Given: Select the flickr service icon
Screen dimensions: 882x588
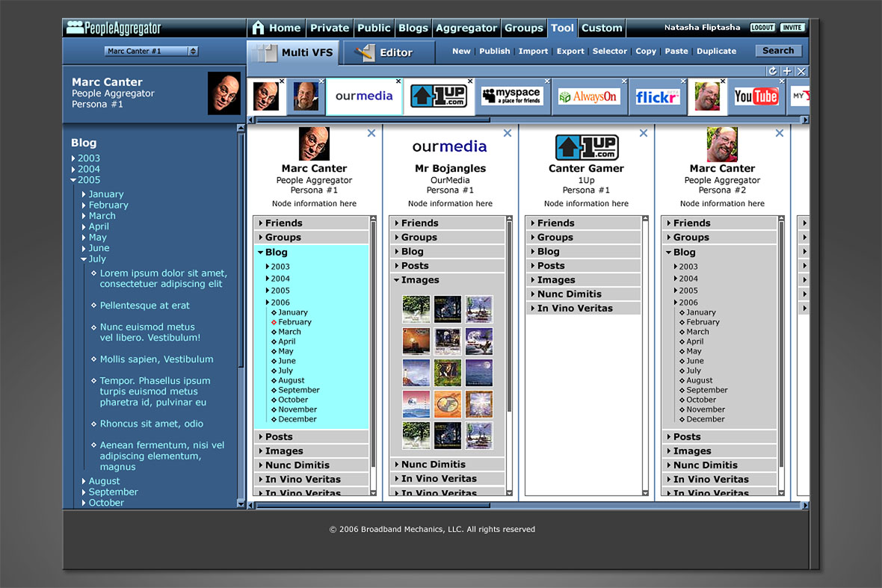Looking at the screenshot, I should point(657,97).
